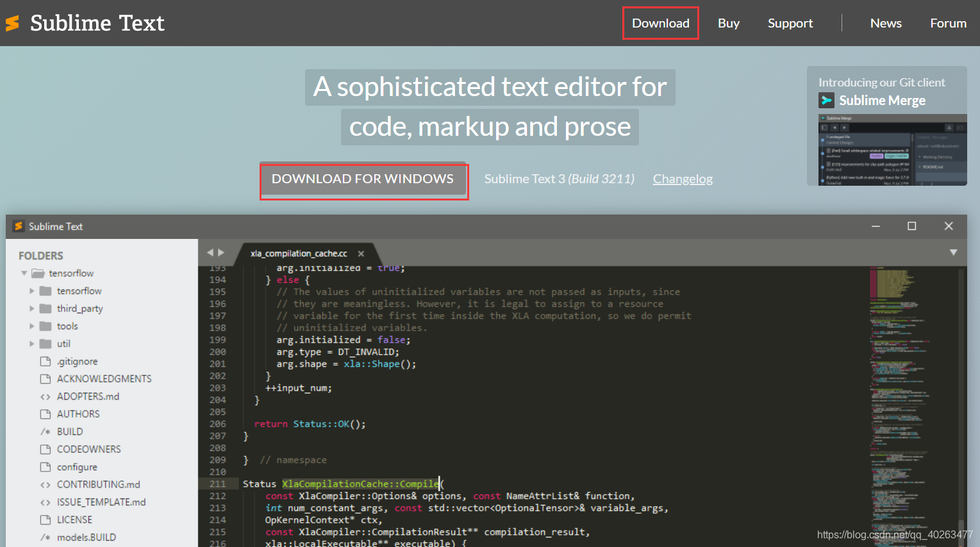
Task: Click the tools folder icon
Action: click(46, 326)
